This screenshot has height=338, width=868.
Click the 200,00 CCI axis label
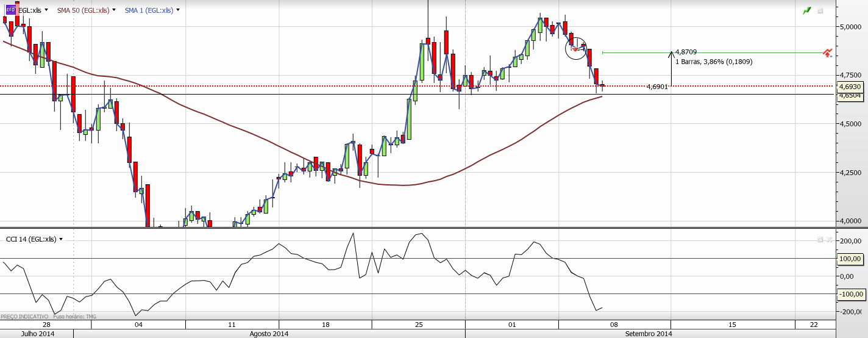click(x=850, y=241)
